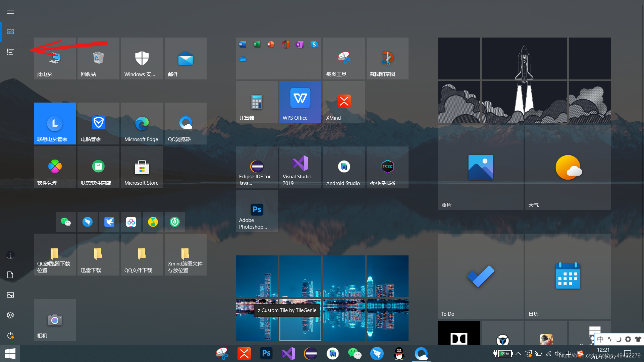Switch to the all apps list view
This screenshot has height=362, width=644.
tap(10, 52)
